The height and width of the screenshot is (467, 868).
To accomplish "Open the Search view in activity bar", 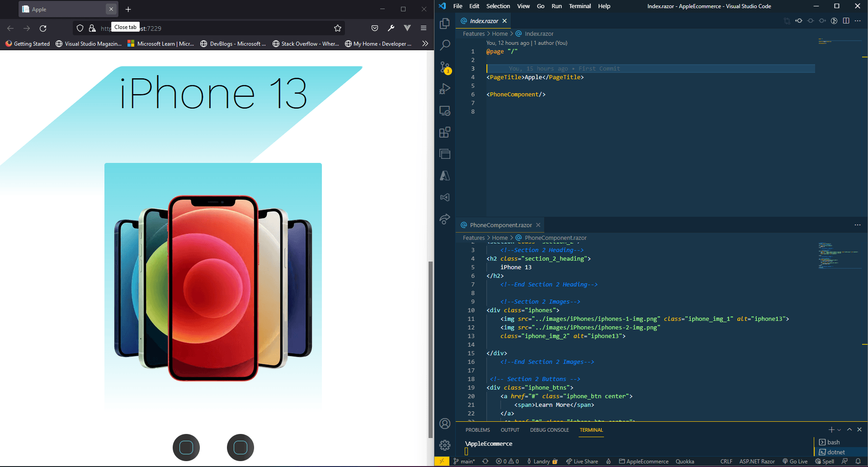I will point(445,45).
